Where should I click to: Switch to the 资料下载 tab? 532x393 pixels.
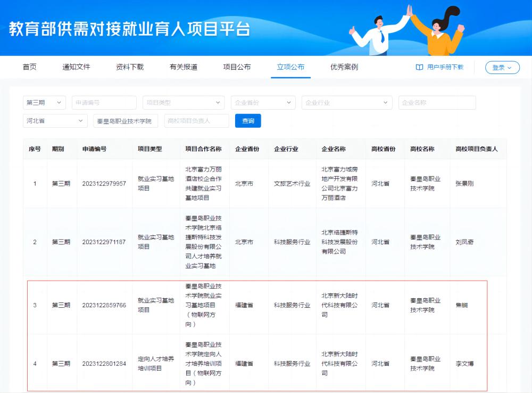point(130,67)
